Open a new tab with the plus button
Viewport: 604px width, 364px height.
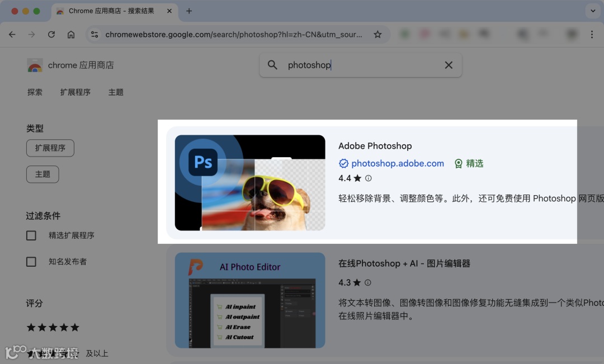(189, 11)
